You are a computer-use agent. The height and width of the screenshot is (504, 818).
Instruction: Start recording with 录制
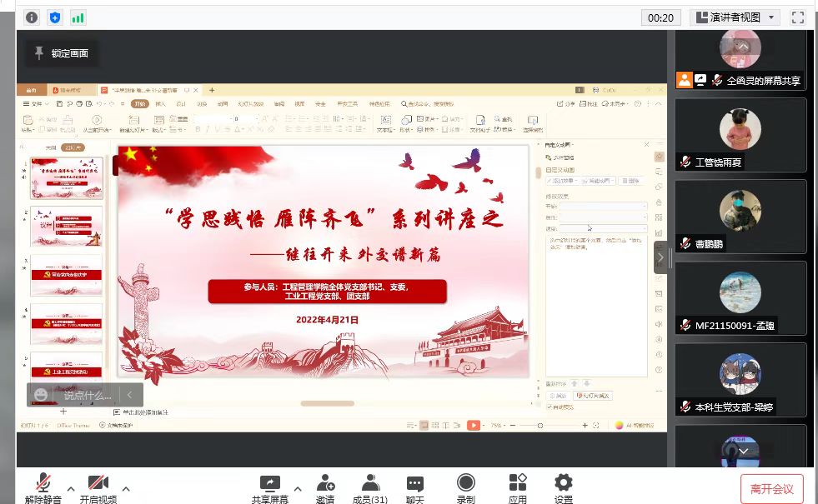466,487
